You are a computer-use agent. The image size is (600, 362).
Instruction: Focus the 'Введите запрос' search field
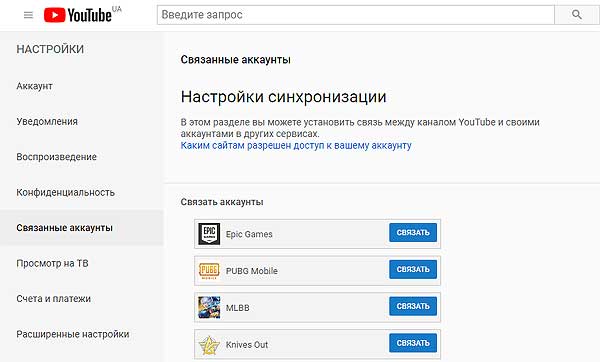[x=356, y=15]
